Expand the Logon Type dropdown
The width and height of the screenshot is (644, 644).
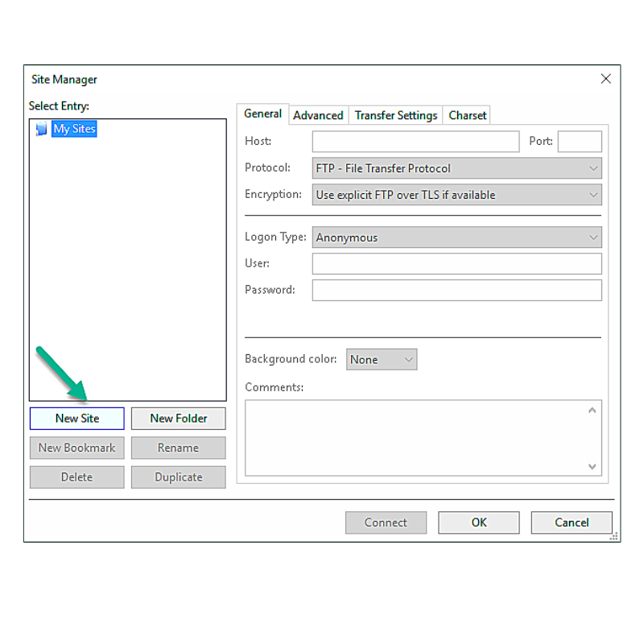pos(593,237)
